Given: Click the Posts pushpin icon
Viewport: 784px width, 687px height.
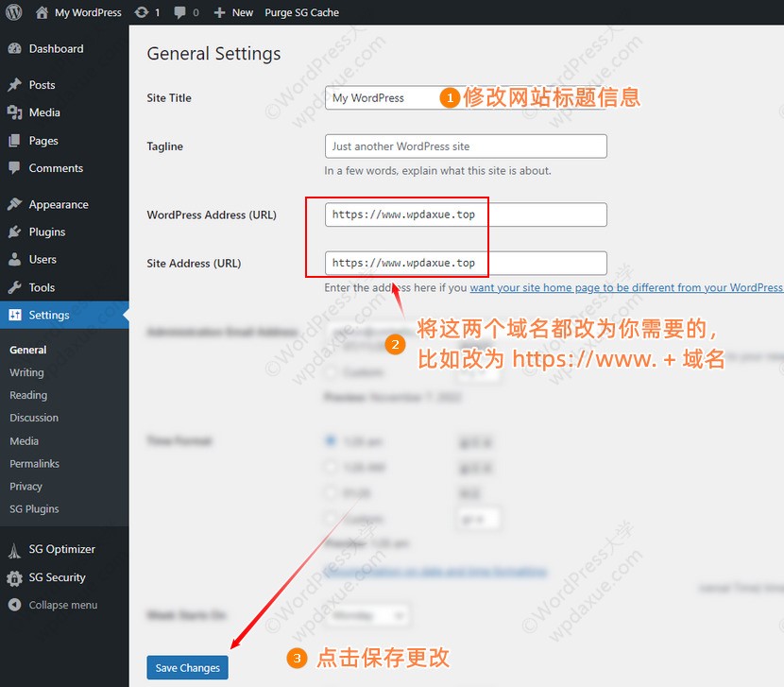Looking at the screenshot, I should 14,84.
